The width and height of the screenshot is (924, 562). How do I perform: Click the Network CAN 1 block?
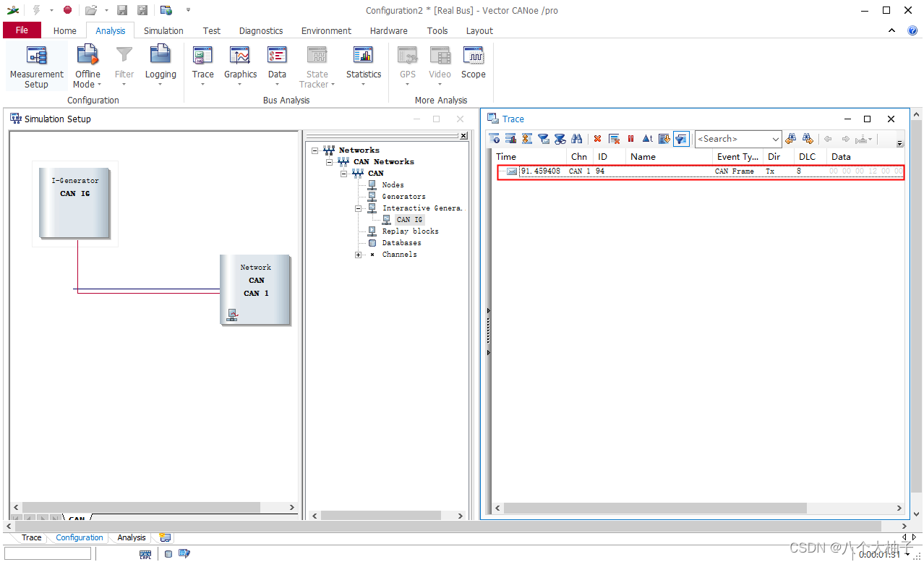[256, 290]
